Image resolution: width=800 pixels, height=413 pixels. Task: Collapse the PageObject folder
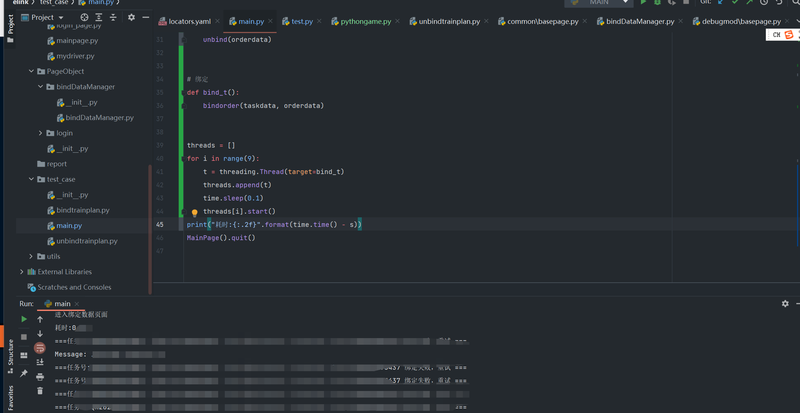click(x=32, y=71)
